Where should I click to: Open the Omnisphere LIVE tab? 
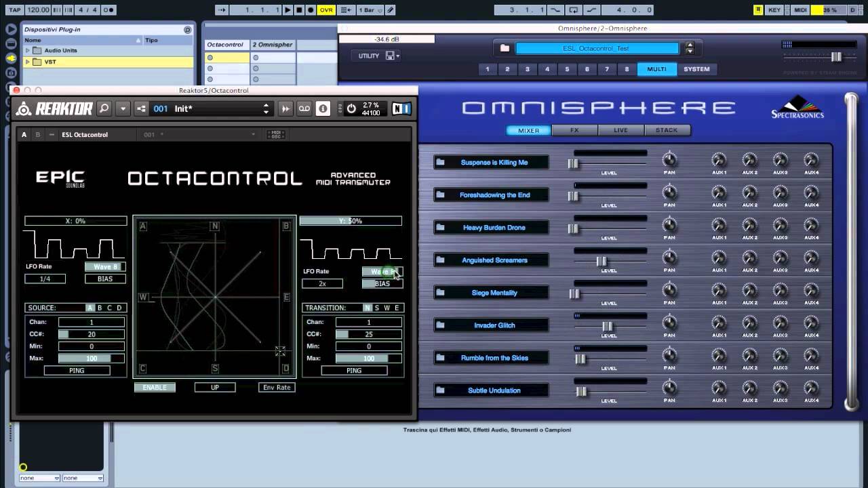(620, 130)
